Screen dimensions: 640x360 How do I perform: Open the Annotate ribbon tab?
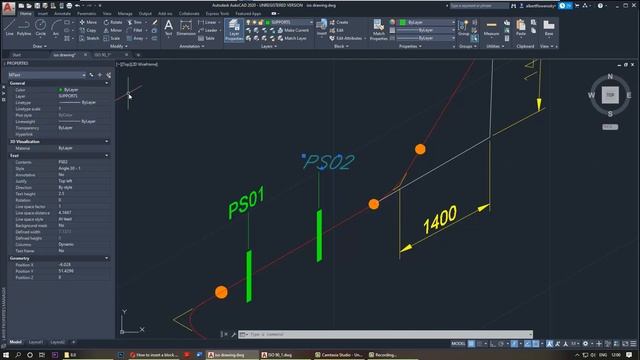pyautogui.click(x=62, y=13)
